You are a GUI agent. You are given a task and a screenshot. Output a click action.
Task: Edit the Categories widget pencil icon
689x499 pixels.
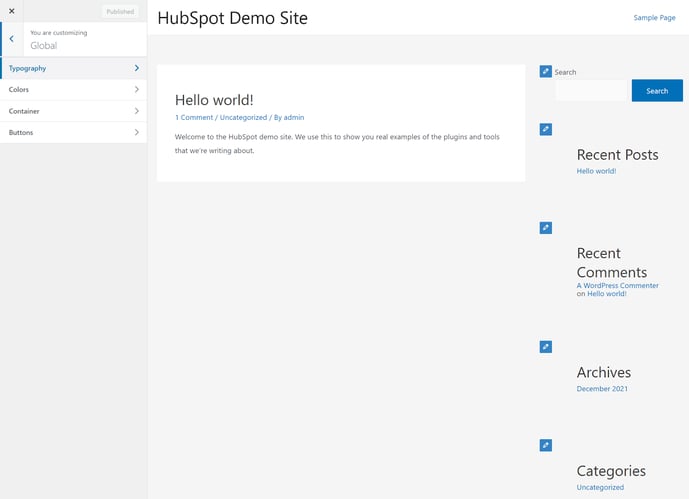click(545, 445)
